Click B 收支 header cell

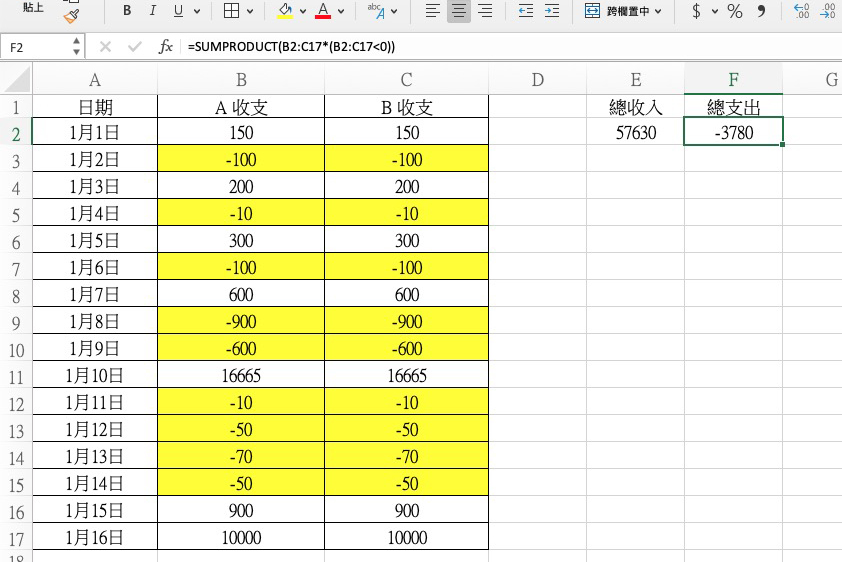[407, 107]
